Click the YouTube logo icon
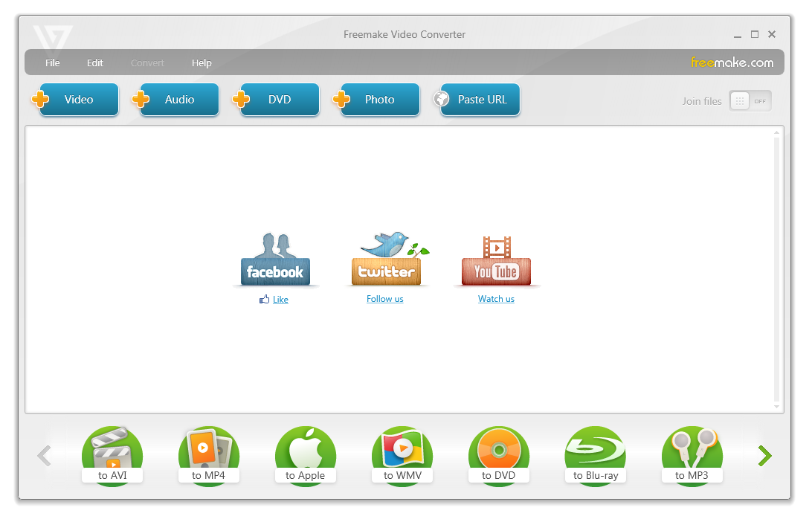 pos(496,260)
